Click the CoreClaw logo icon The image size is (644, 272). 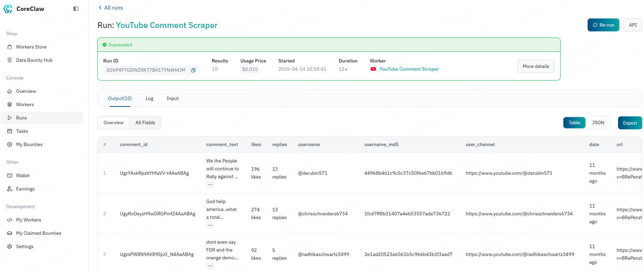coord(8,9)
